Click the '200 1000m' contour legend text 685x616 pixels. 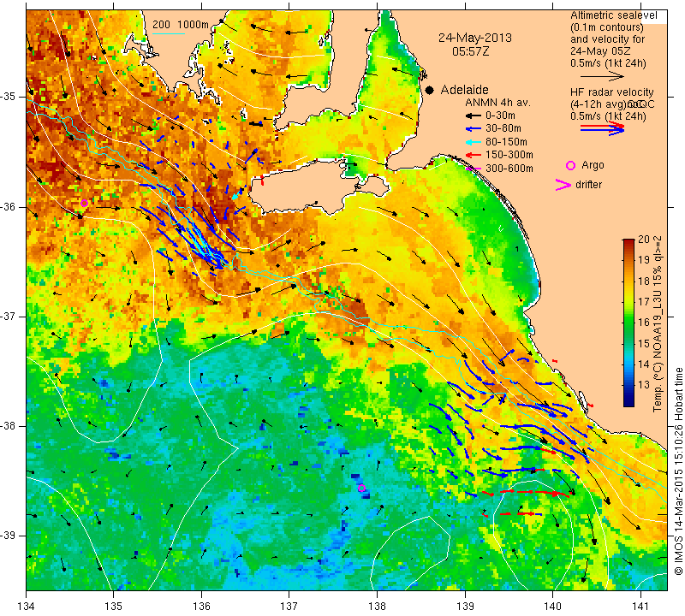click(181, 25)
